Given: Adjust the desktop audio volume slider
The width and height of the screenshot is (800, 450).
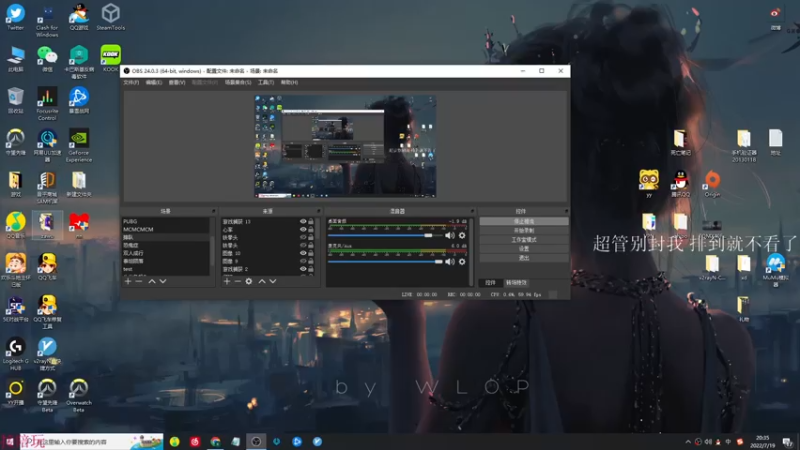Looking at the screenshot, I should [x=385, y=235].
